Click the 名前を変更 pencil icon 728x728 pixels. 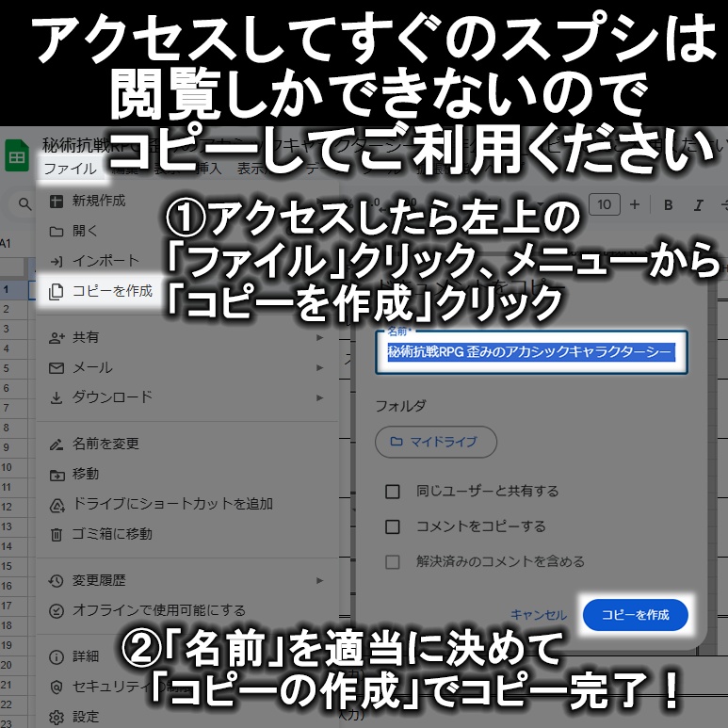click(57, 445)
